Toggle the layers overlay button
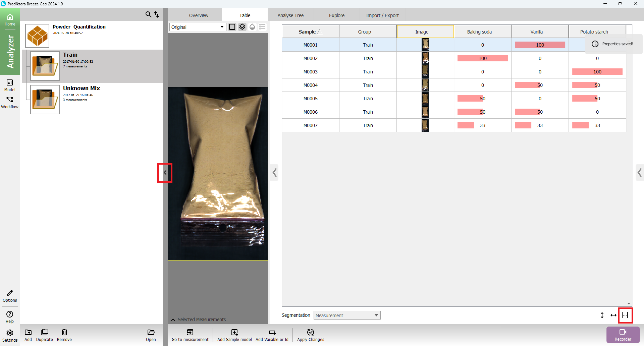 click(x=242, y=27)
